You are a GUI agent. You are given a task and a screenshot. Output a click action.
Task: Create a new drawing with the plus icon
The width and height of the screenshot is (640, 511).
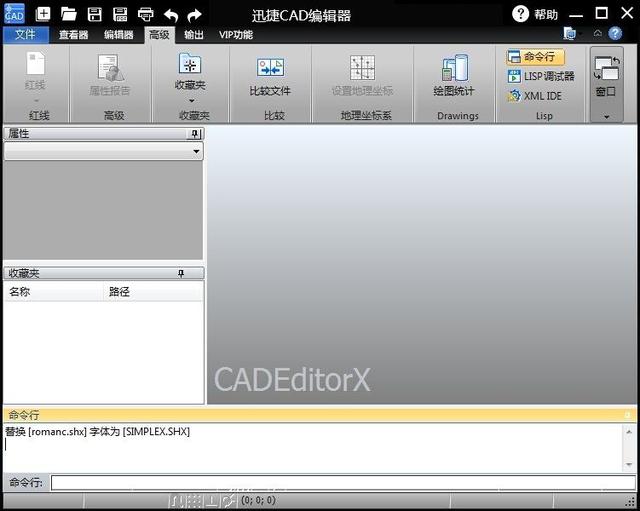point(43,14)
